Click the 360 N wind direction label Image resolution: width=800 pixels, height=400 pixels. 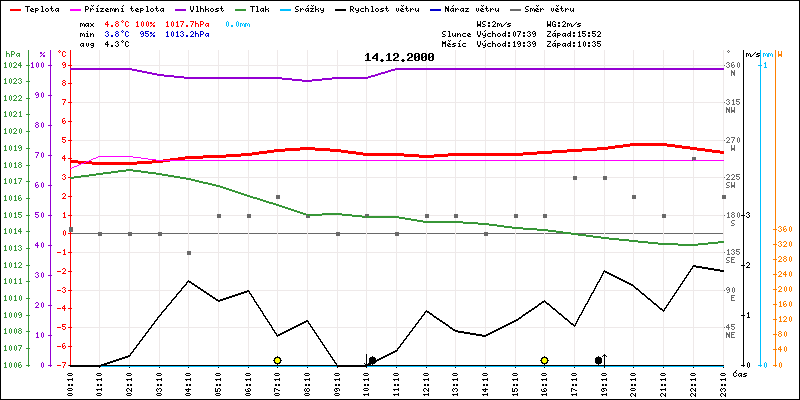coord(733,69)
